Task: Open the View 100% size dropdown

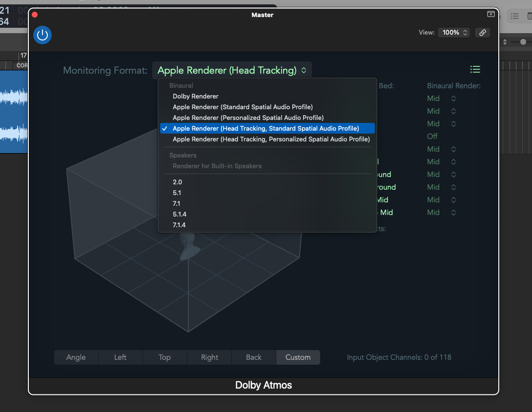Action: tap(454, 33)
